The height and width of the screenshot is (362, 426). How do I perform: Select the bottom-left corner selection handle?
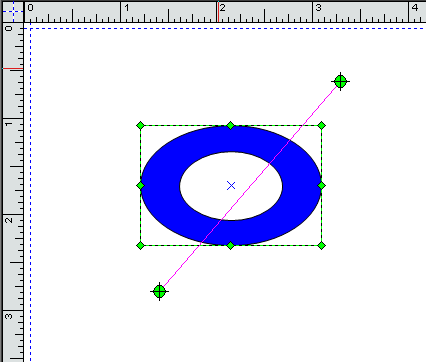[x=140, y=246]
